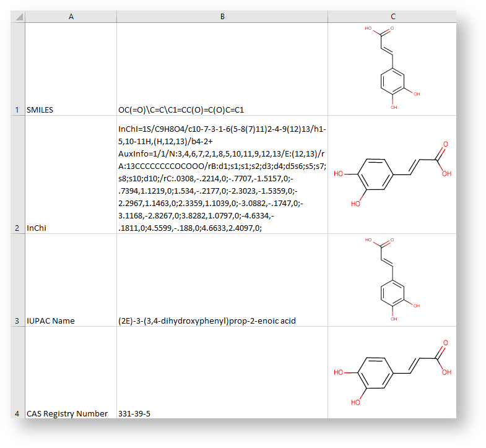Click the select-all corner triangle
The image size is (486, 448).
tap(18, 17)
